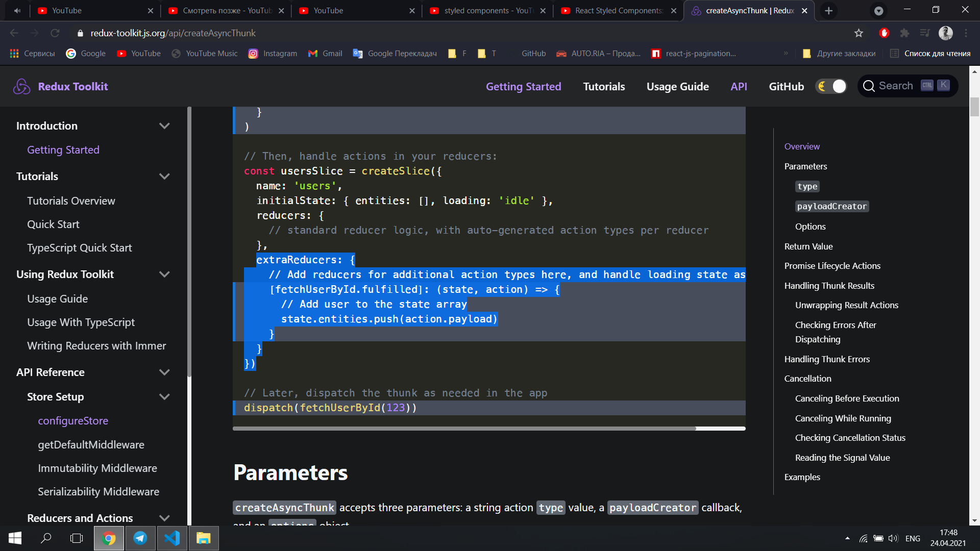Open Visual Studio Code from the taskbar
The image size is (980, 551).
172,538
